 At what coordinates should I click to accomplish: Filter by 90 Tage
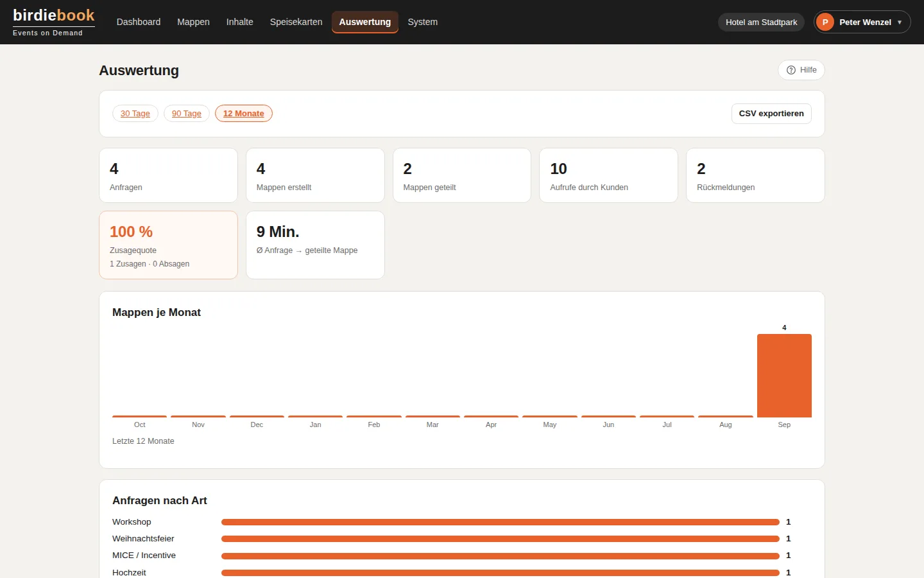[x=187, y=114]
